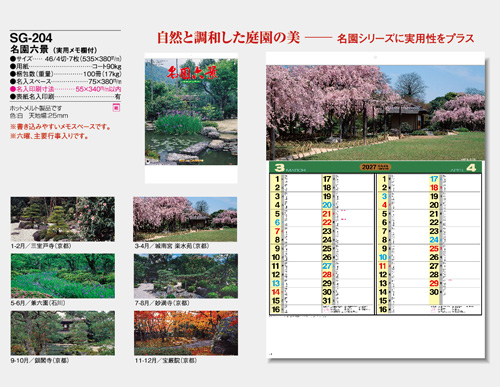Select March 1 on the calendar
500x387 pixels.
click(277, 179)
